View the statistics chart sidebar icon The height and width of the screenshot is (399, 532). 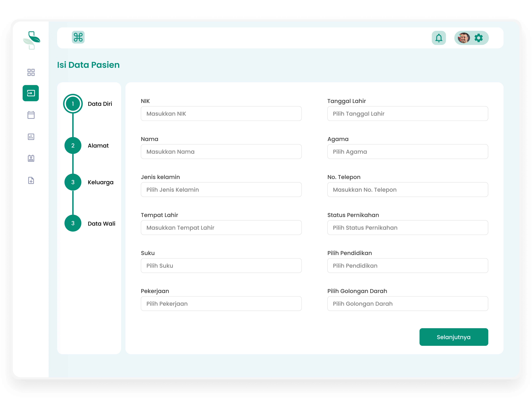[x=31, y=137]
